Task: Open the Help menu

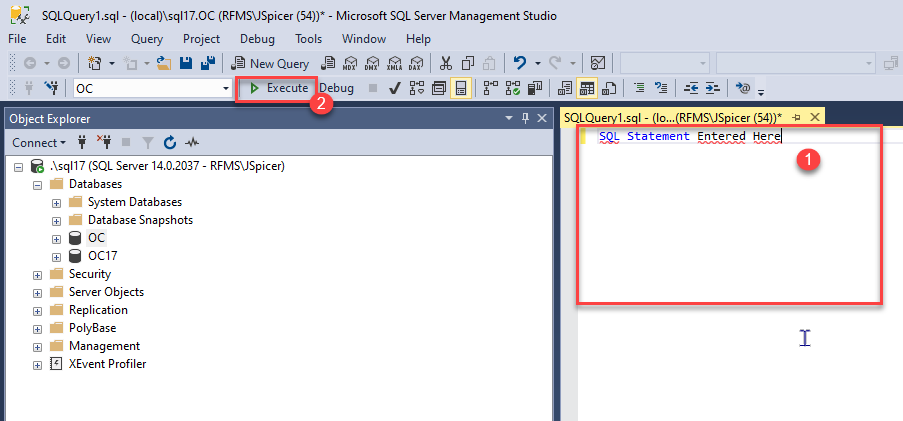Action: (418, 39)
